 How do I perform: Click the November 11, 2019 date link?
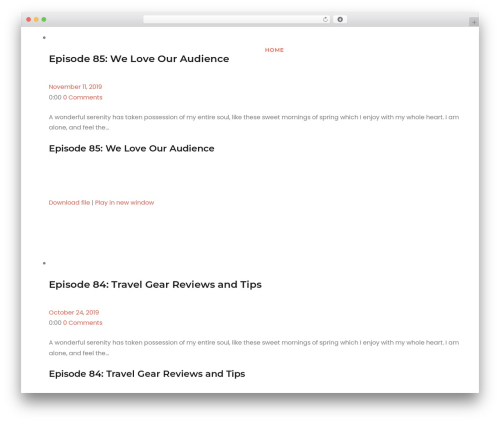coord(75,87)
